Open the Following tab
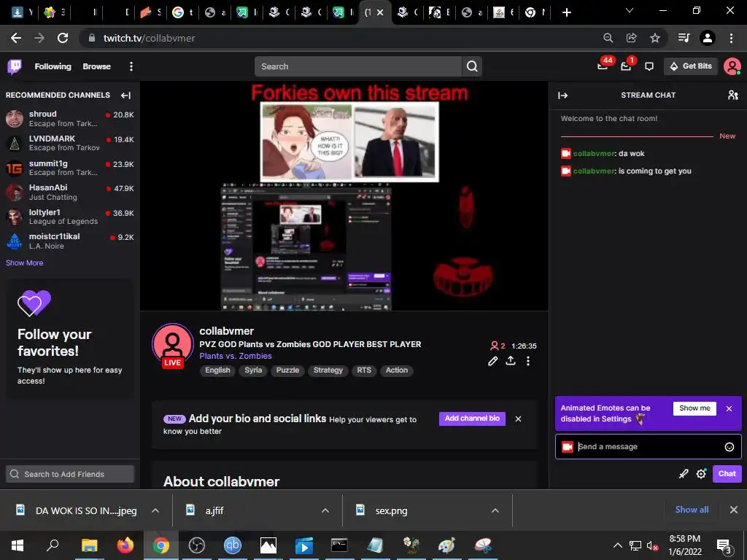The image size is (747, 560). (53, 66)
